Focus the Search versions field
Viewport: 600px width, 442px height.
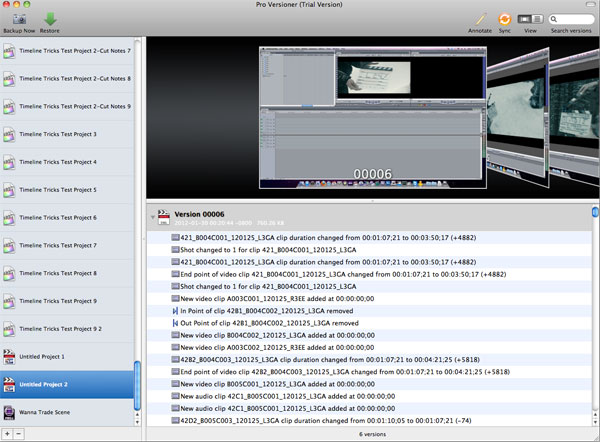(x=571, y=19)
